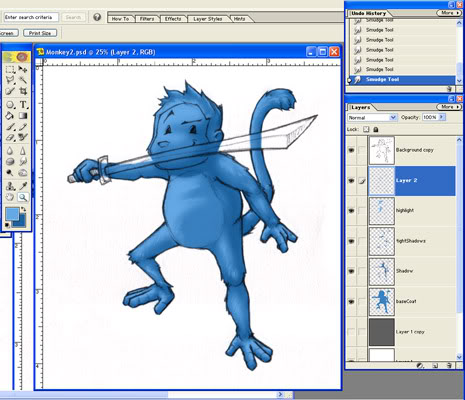
Task: Click the foreground light blue color swatch
Action: coord(12,214)
